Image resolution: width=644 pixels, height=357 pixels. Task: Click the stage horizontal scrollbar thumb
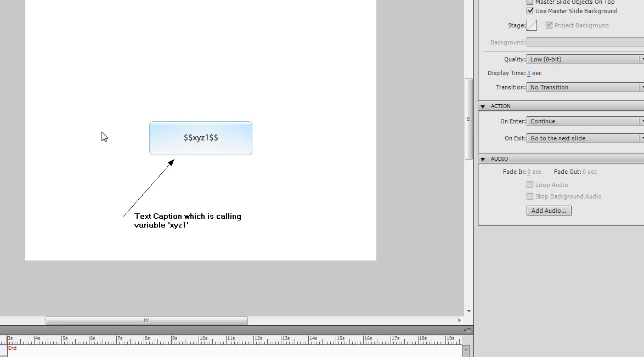(146, 320)
